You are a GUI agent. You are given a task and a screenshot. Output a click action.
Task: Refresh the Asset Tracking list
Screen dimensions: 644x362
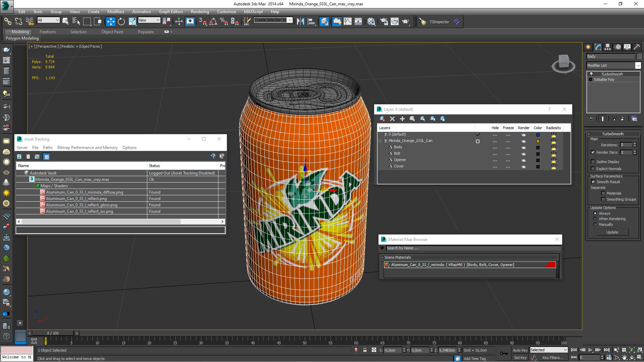point(19,157)
